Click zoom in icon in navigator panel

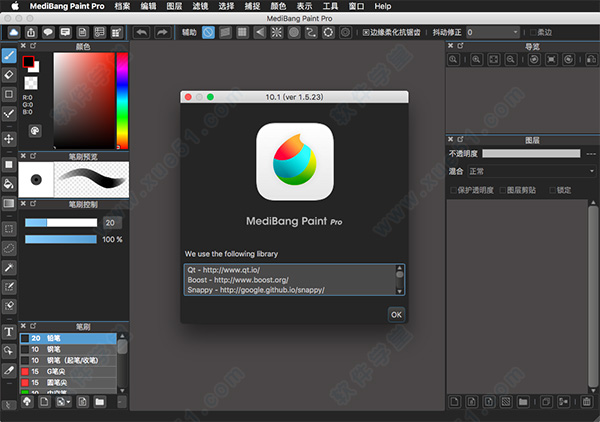[x=476, y=60]
